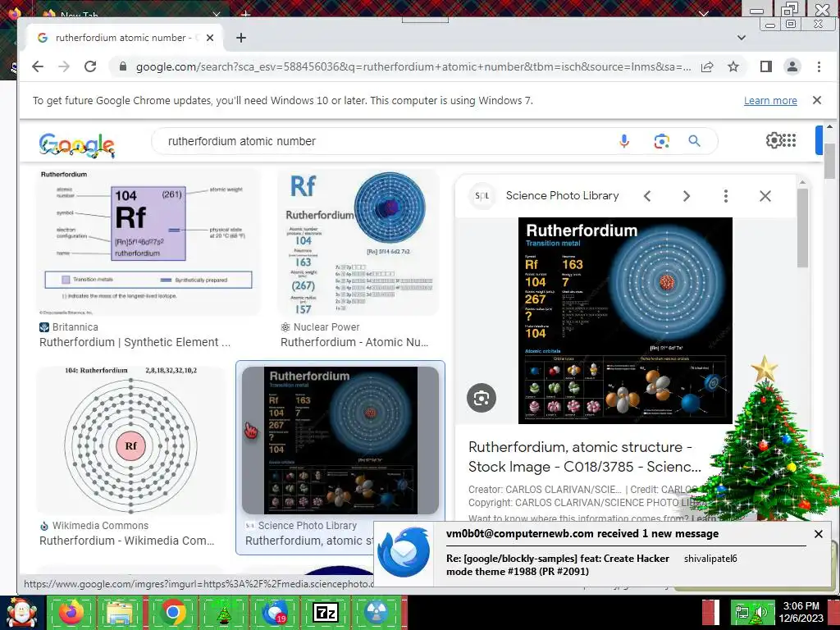This screenshot has width=840, height=630.
Task: Click the Thunderbird notification message subject
Action: pos(558,564)
